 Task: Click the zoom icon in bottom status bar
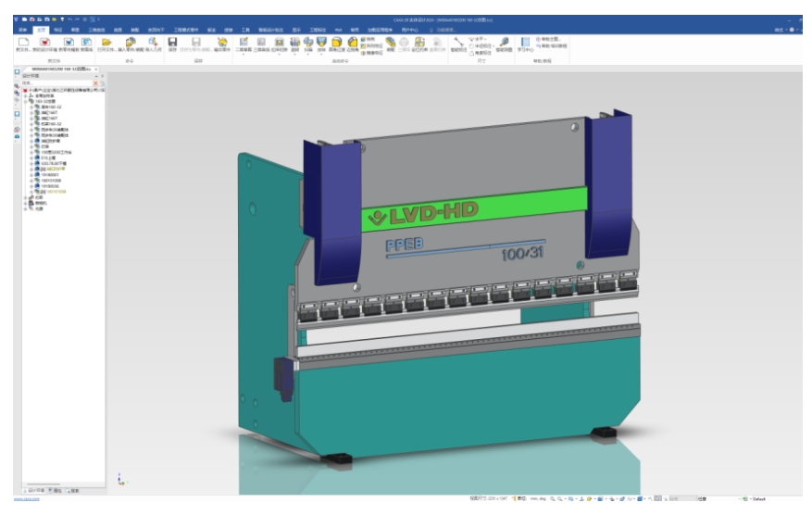(x=553, y=499)
